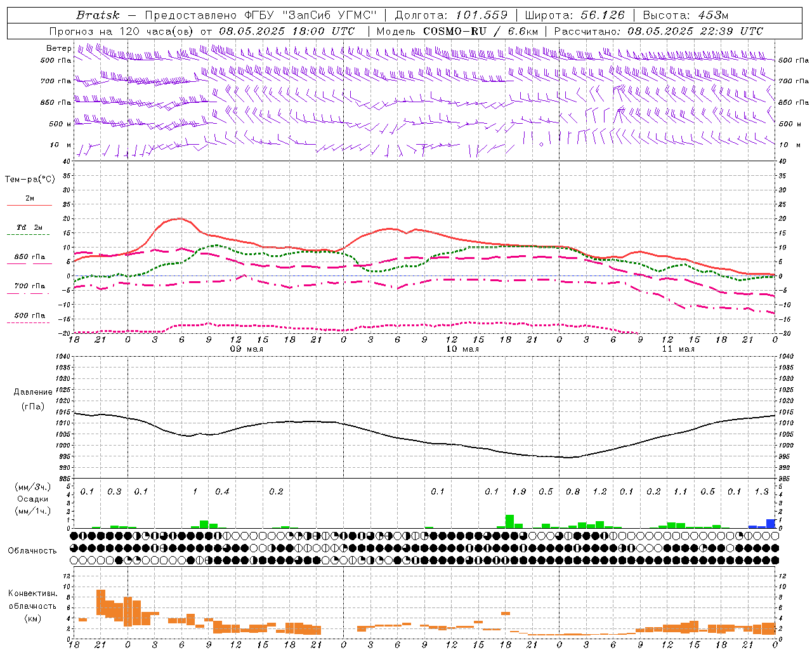Click the Конвективн. convective cloud label
Screen dimensions: 812x650
[x=32, y=594]
